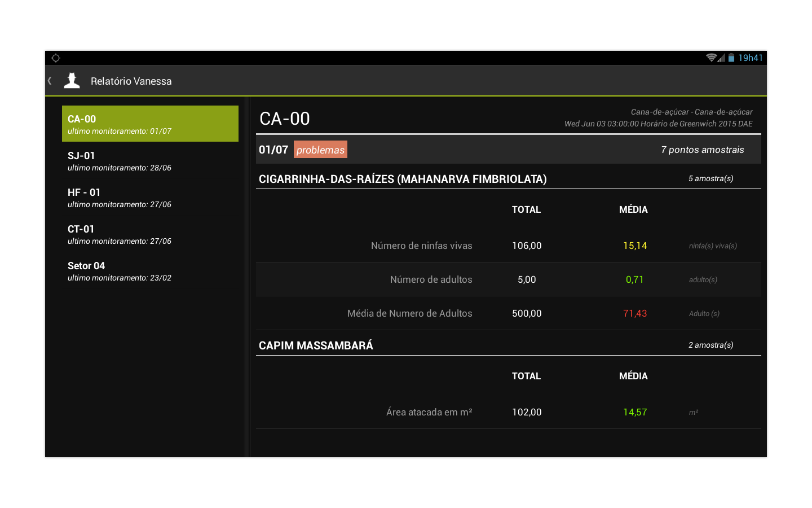Viewport: 812px width, 508px height.
Task: Tap the 'Wed Jun 03' date line
Action: [659, 124]
